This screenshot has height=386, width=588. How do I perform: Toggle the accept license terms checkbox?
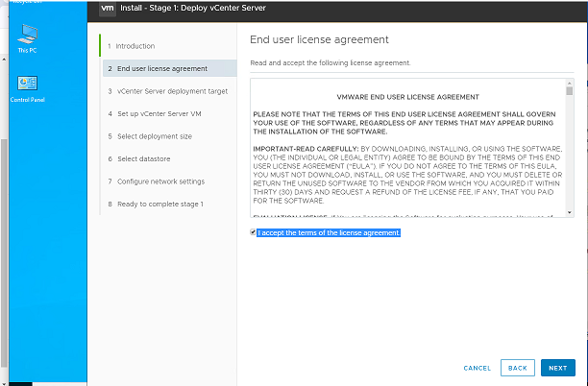click(253, 232)
